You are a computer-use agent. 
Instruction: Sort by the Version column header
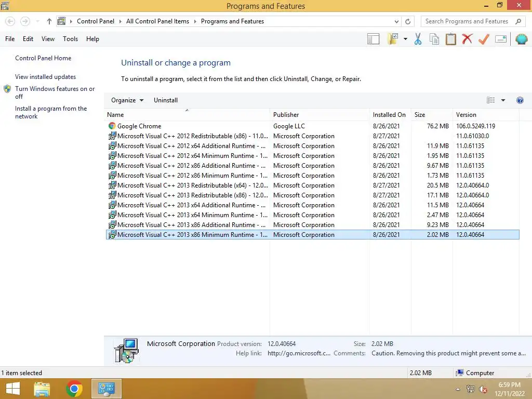coord(486,115)
